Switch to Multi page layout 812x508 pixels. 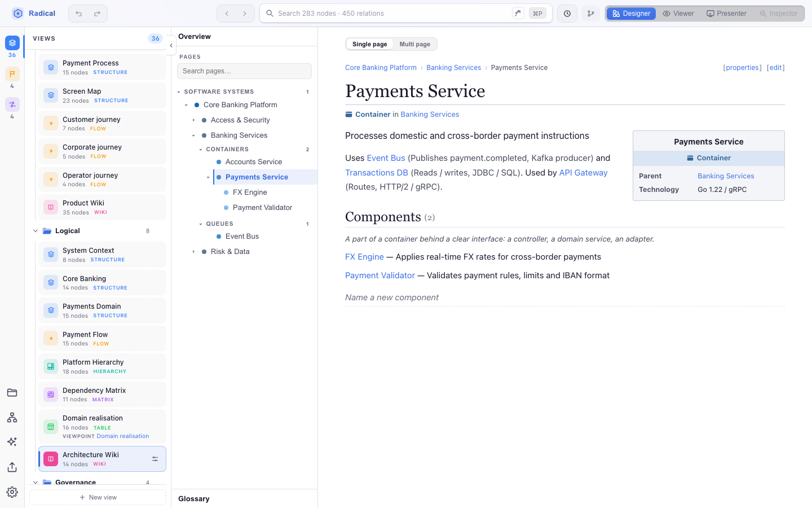(x=415, y=44)
